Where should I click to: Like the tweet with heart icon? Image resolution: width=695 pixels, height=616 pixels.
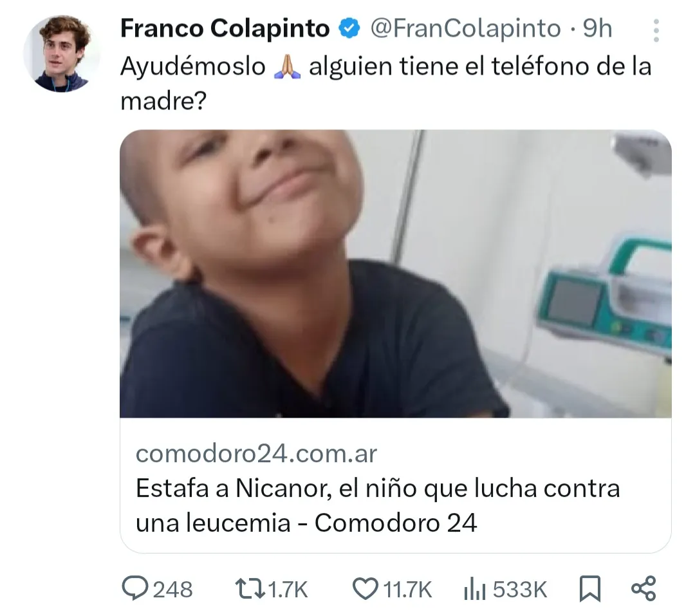pyautogui.click(x=366, y=590)
